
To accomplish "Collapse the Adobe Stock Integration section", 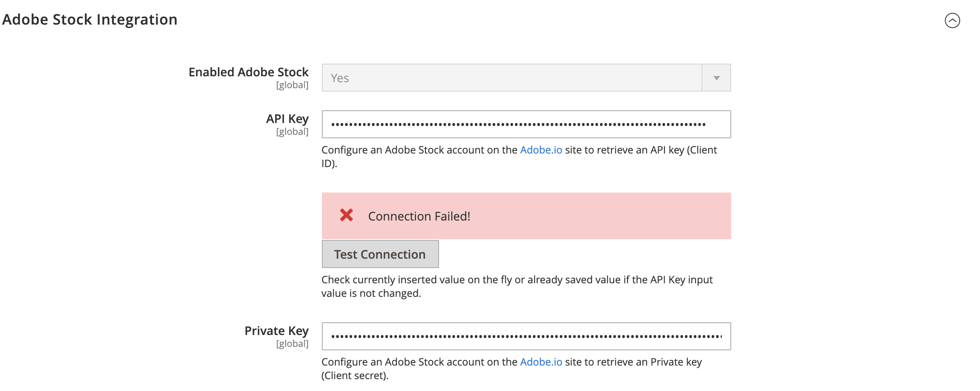I will [x=952, y=20].
